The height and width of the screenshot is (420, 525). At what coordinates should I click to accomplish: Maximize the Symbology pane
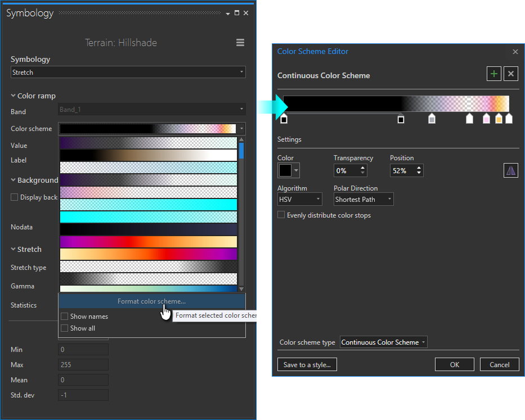[237, 13]
